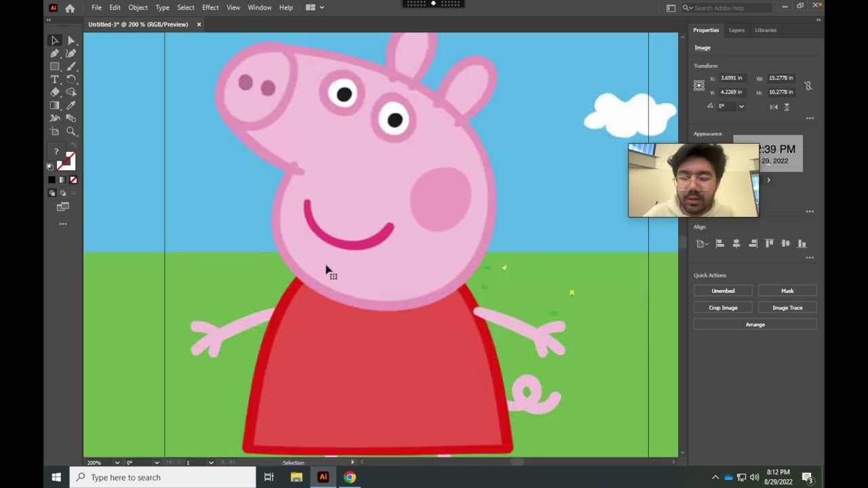The width and height of the screenshot is (868, 488).
Task: Flip image horizontally in Transform
Action: (774, 106)
